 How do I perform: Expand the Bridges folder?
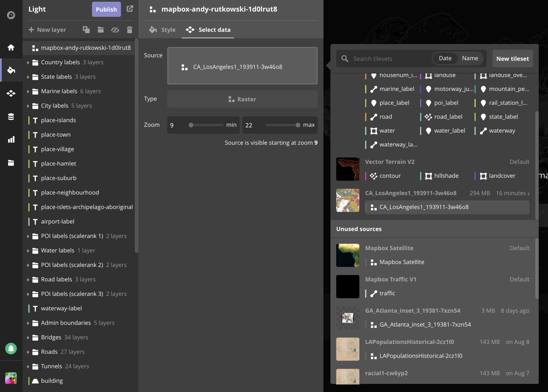[x=28, y=337]
